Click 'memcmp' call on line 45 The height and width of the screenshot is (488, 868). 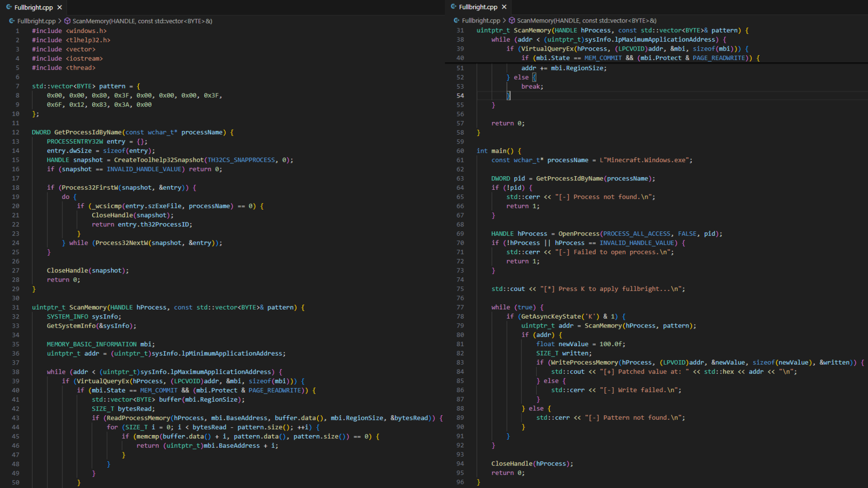[x=147, y=436]
